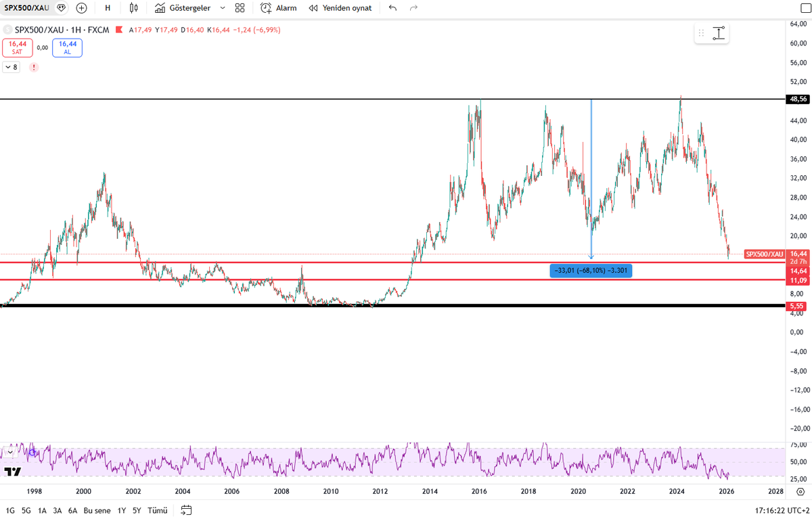812x521 pixels.
Task: Open indicator templates grid icon
Action: pos(240,8)
